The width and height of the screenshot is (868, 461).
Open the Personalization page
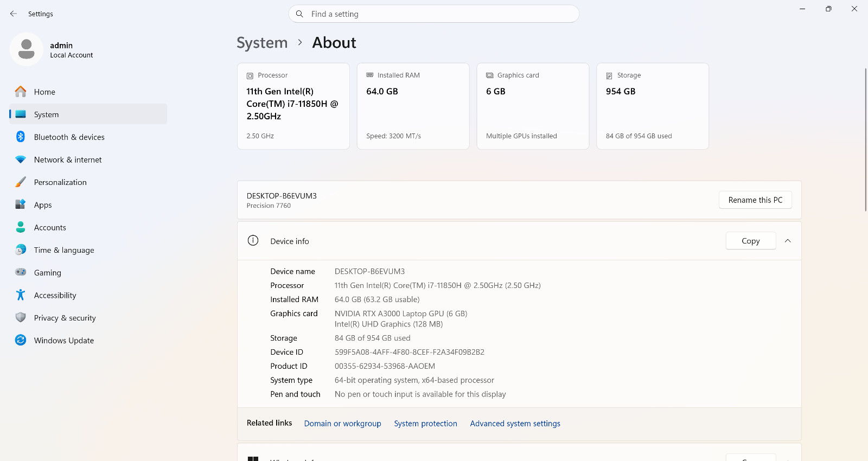(x=88, y=182)
